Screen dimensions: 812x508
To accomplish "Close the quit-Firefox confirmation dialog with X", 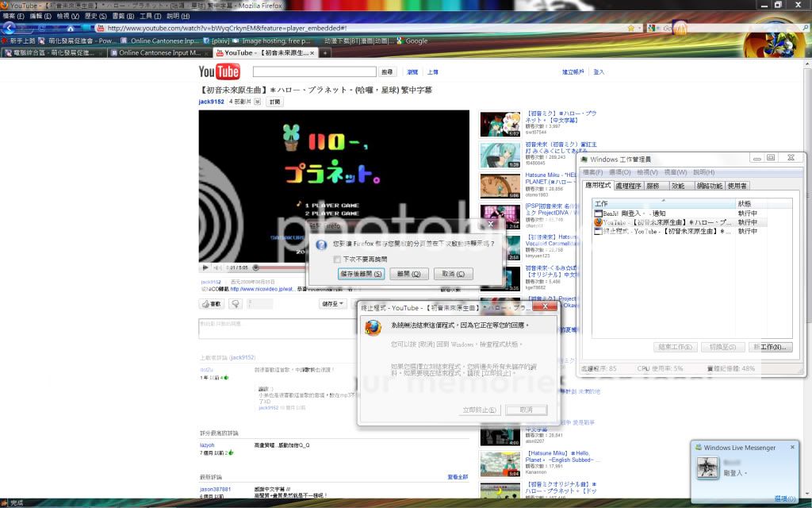I will [x=491, y=224].
